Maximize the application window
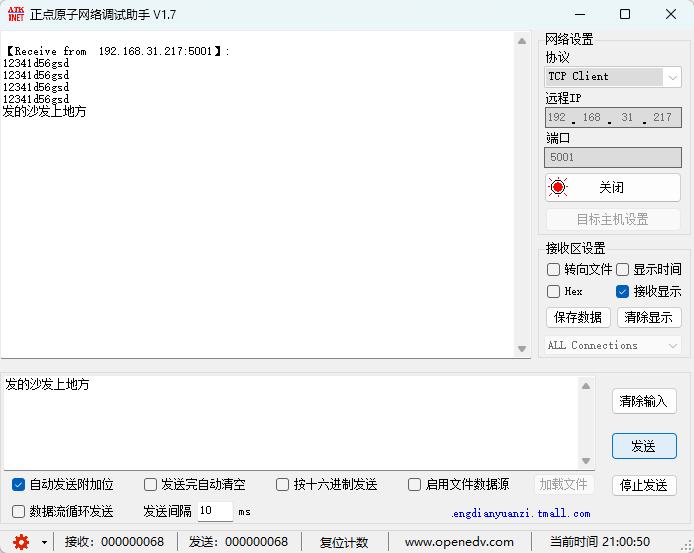Image resolution: width=694 pixels, height=553 pixels. click(x=625, y=14)
